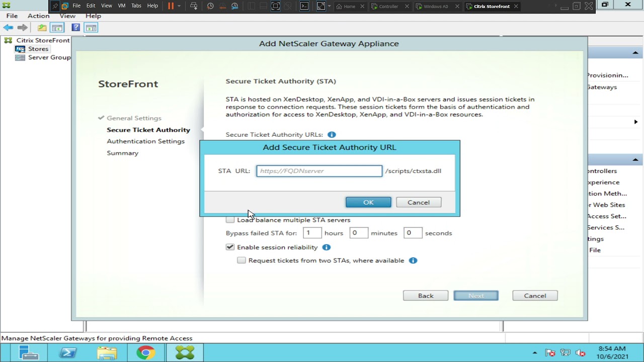
Task: Click the VMware library icon beside File menu
Action: (65, 6)
